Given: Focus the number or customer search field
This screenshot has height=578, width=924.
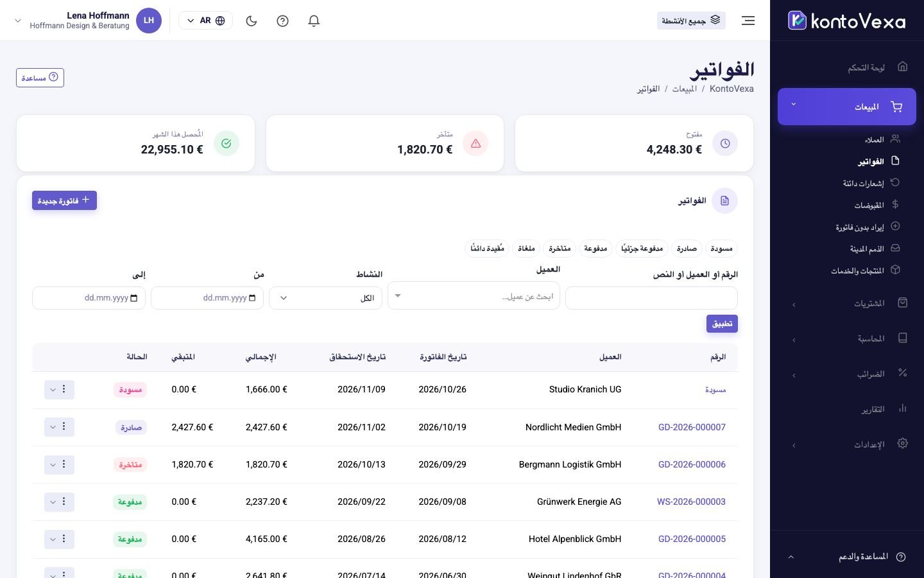Looking at the screenshot, I should (651, 298).
